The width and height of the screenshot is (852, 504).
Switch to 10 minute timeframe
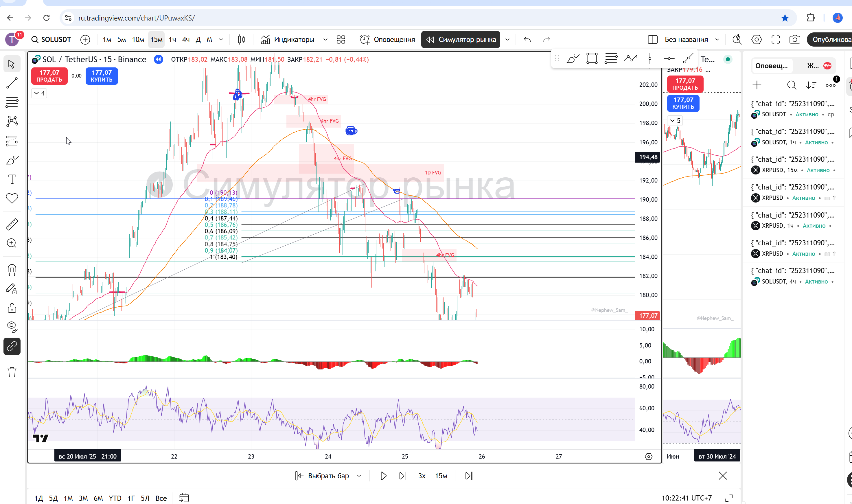pos(138,40)
